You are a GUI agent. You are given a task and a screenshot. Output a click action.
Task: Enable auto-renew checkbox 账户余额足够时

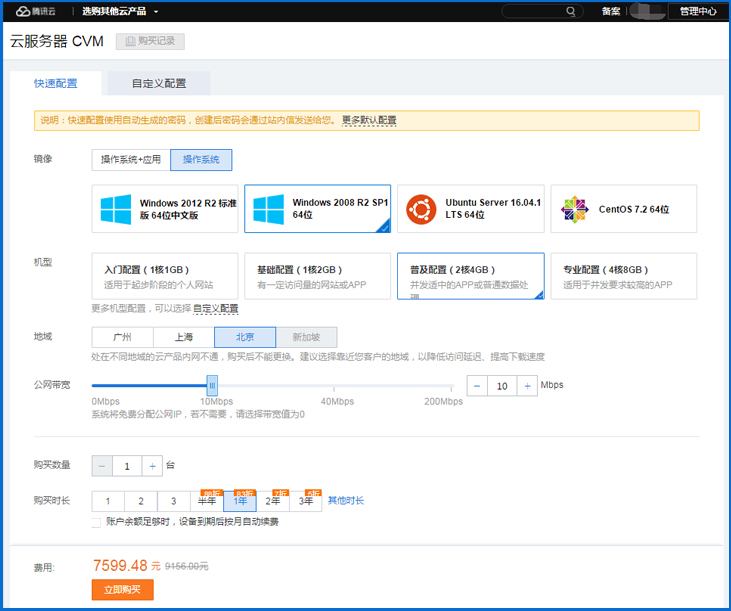[x=96, y=522]
